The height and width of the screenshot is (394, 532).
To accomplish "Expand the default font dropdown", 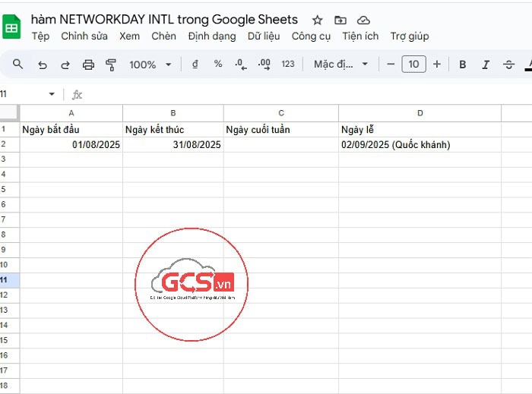I will click(x=340, y=65).
